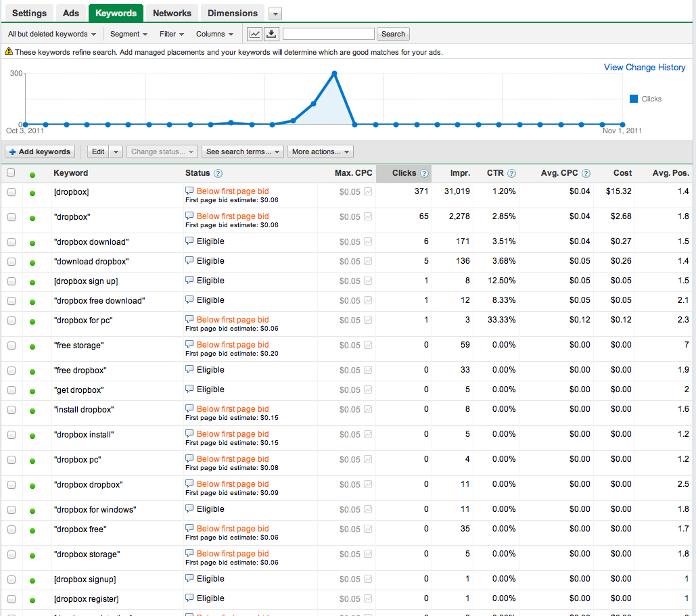Select the "download dropbox" checkbox
Viewport: 696px width, 616px height.
tap(11, 262)
